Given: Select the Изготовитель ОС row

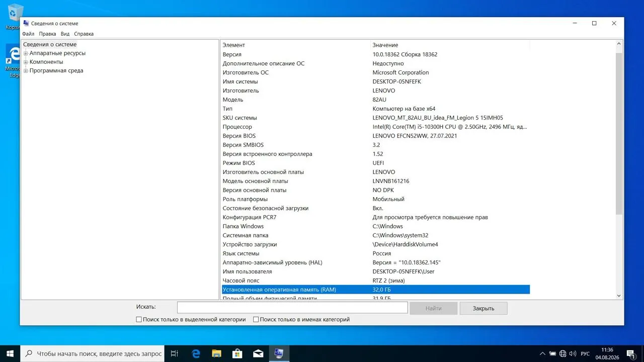Looking at the screenshot, I should (x=376, y=72).
